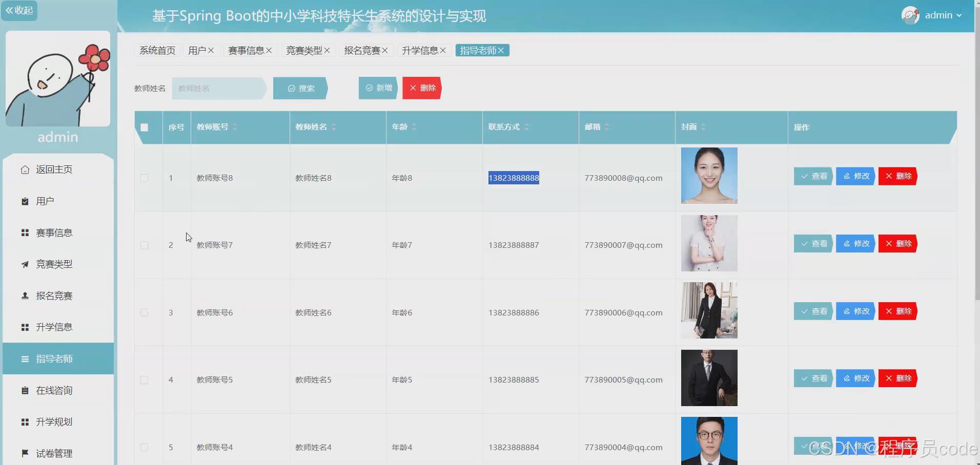Click email 773890007@qq.com
Image resolution: width=980 pixels, height=465 pixels.
coord(623,245)
